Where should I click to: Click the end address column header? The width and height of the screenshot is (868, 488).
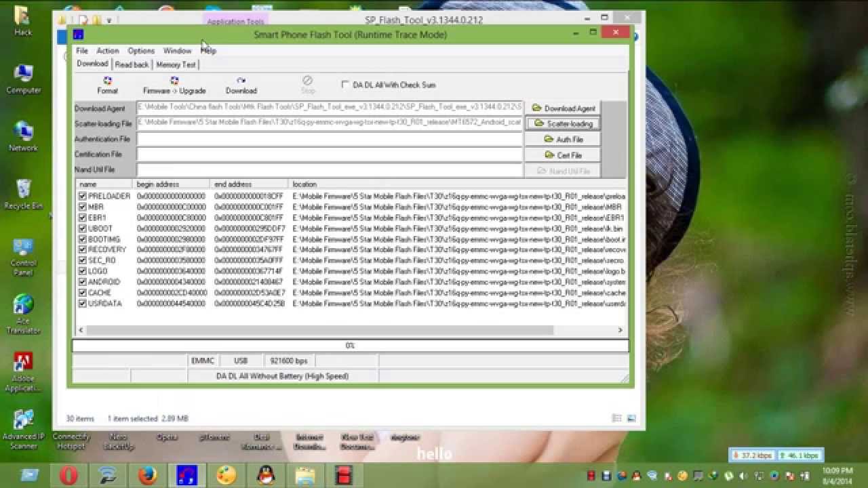click(x=250, y=184)
